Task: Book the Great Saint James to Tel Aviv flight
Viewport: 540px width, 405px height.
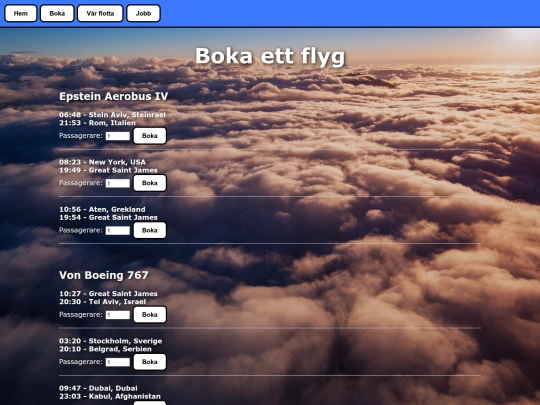Action: [150, 314]
